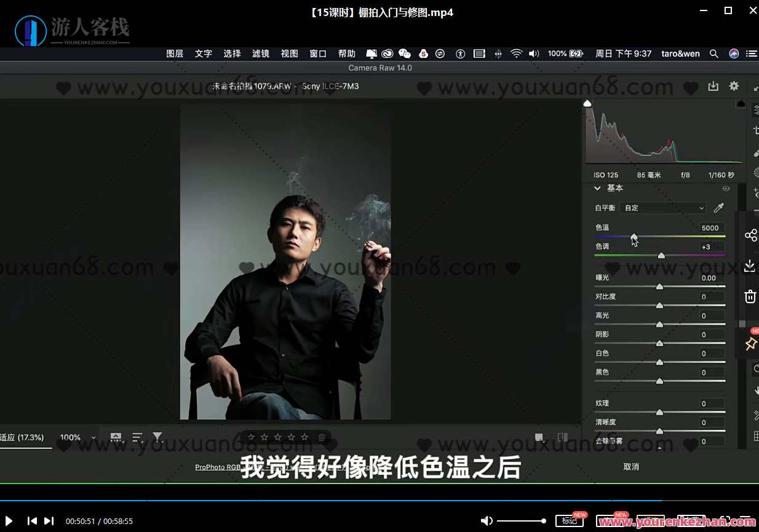Select the Crop tool in Camera Raw
The width and height of the screenshot is (759, 532).
(755, 130)
